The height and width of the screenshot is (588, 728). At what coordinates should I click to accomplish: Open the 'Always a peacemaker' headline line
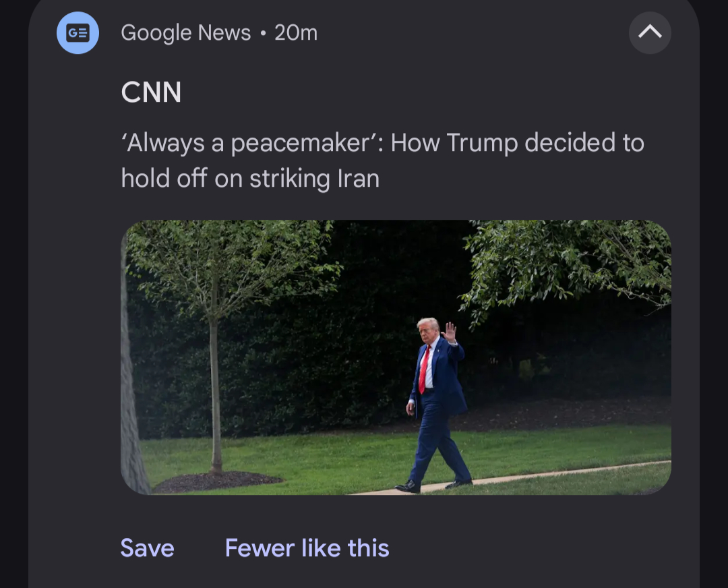coord(383,142)
